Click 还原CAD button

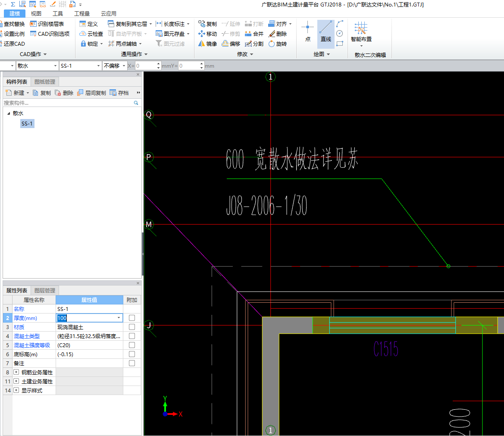pyautogui.click(x=13, y=44)
